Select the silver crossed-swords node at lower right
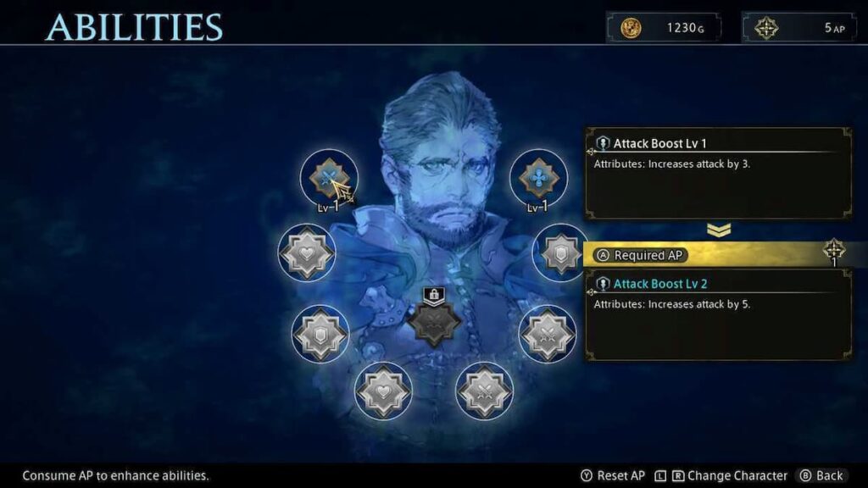 [548, 334]
